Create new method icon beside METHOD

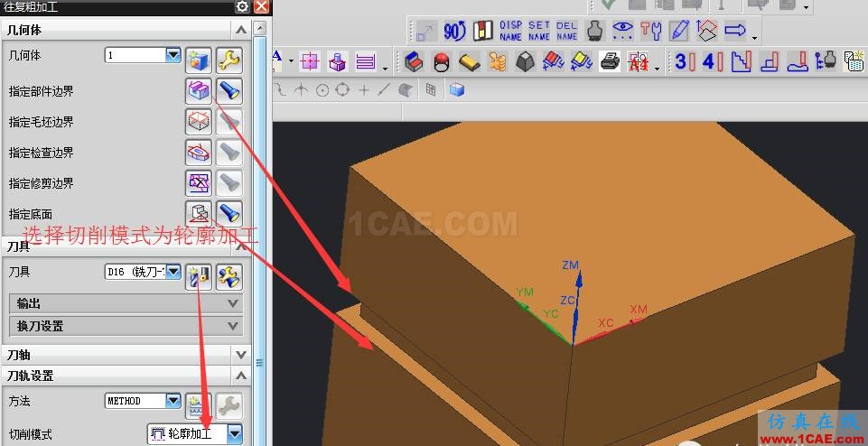(198, 406)
